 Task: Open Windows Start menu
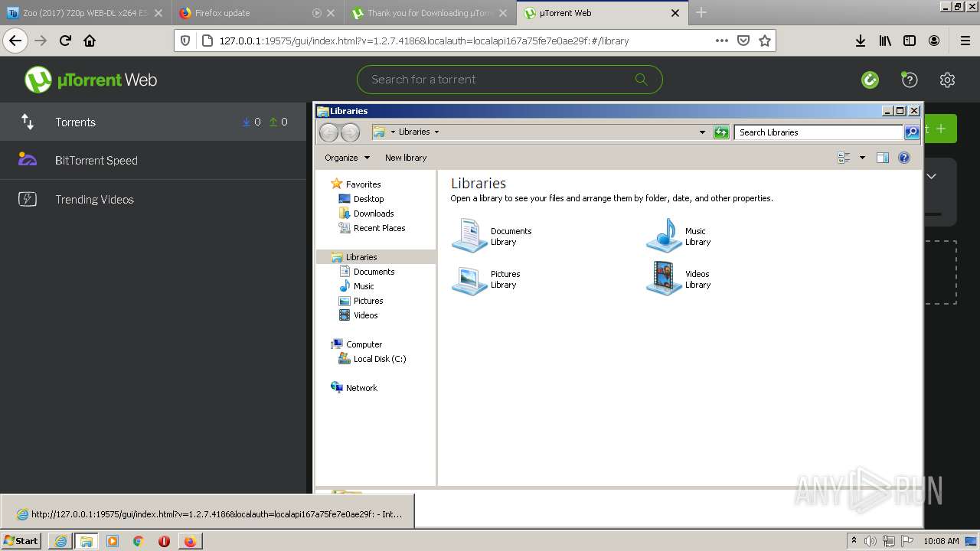pos(21,541)
